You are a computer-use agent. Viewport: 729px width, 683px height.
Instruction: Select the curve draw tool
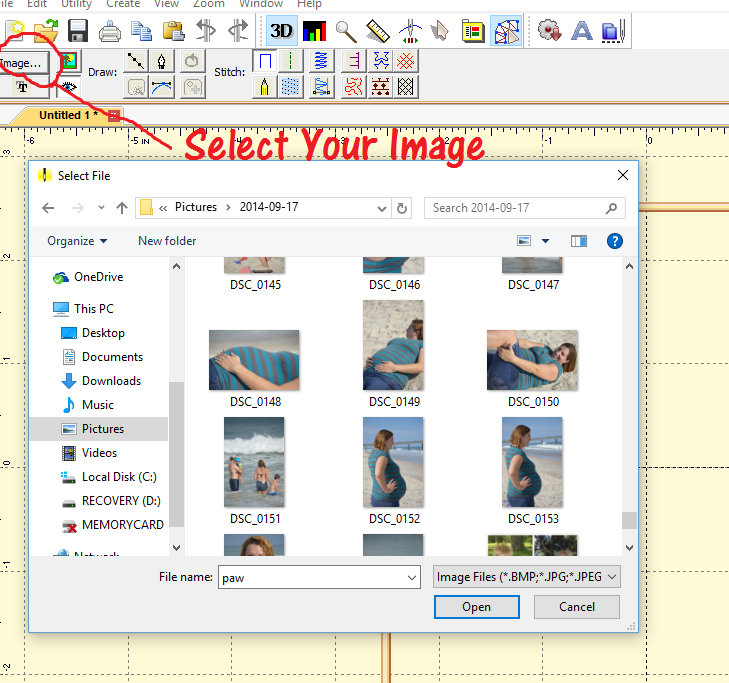click(162, 86)
